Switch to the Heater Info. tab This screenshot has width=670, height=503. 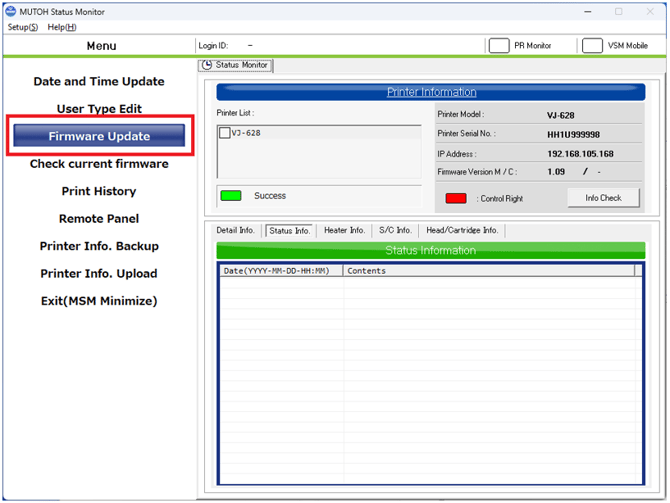(344, 230)
